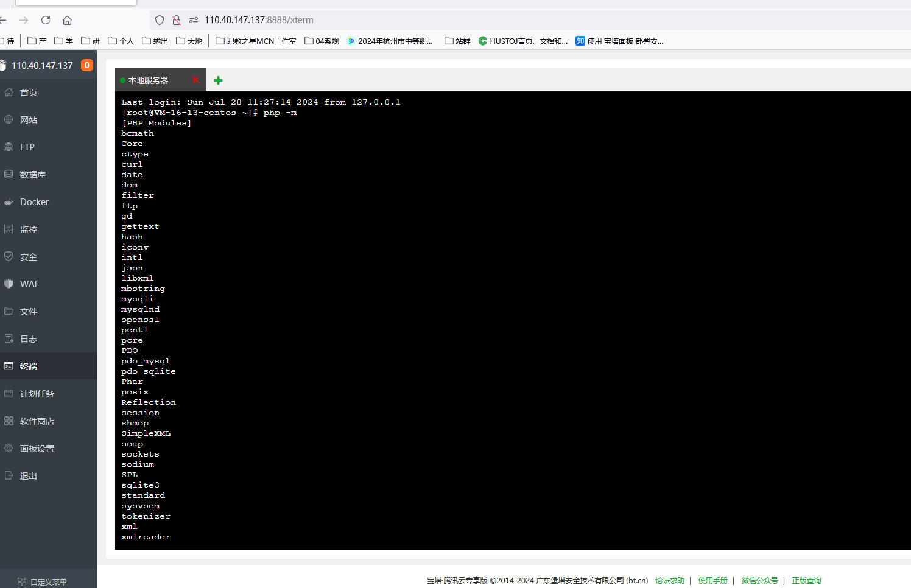The height and width of the screenshot is (588, 911).
Task: Click the 自定义菜单 grid icon
Action: click(22, 582)
